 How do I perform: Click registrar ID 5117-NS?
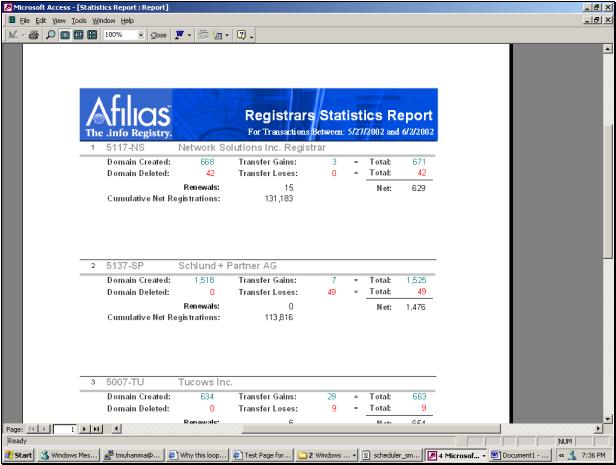pyautogui.click(x=125, y=148)
